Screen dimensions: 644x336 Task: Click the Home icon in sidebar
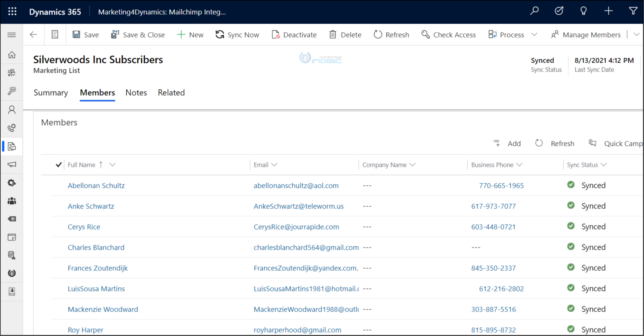coord(12,55)
